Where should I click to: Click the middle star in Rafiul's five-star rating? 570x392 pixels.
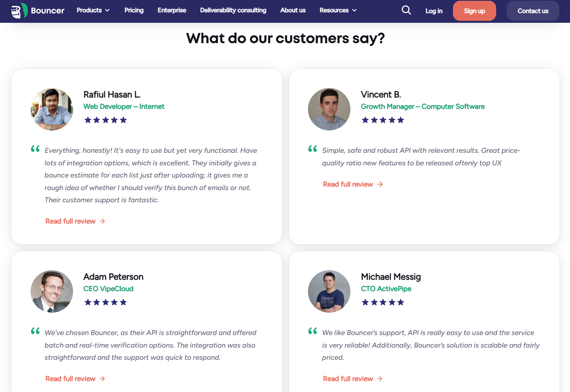[x=106, y=120]
